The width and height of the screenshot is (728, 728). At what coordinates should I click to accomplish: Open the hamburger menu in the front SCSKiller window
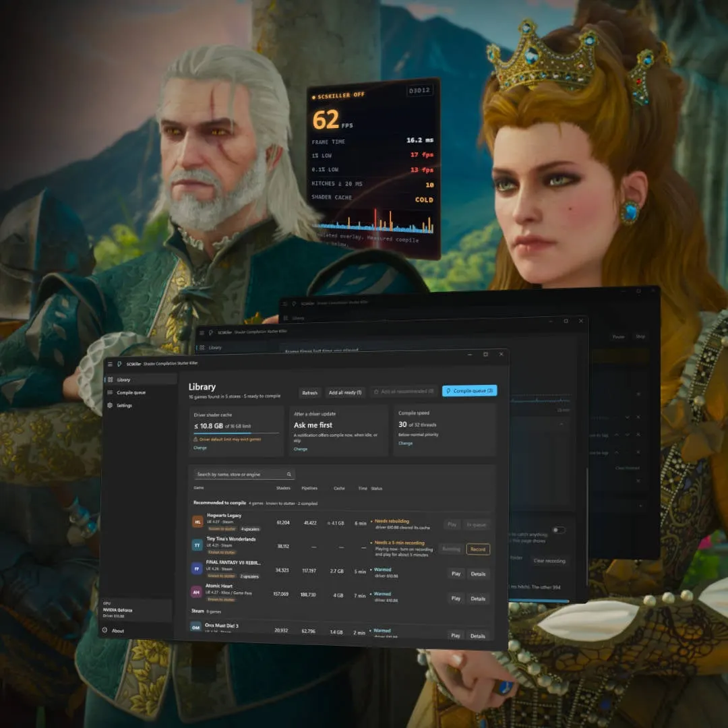tap(110, 364)
